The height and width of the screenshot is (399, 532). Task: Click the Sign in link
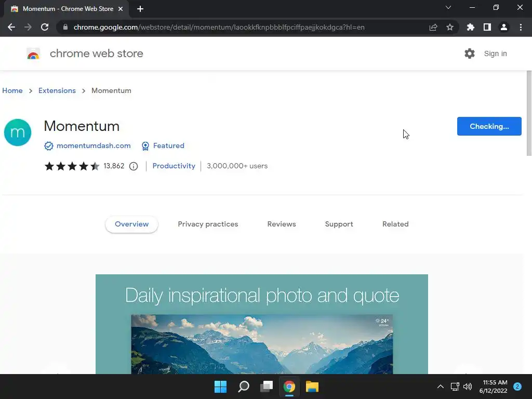click(495, 54)
